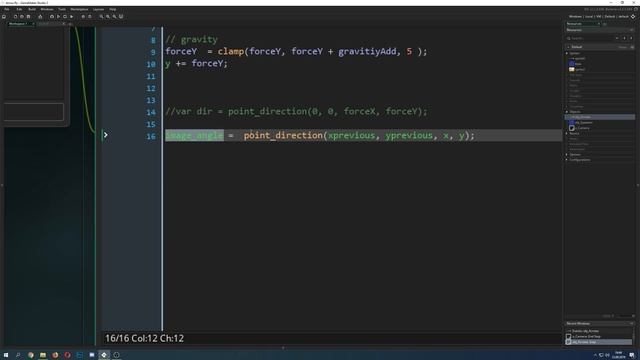Select the highlighted obj_Arrow object

pyautogui.click(x=600, y=117)
